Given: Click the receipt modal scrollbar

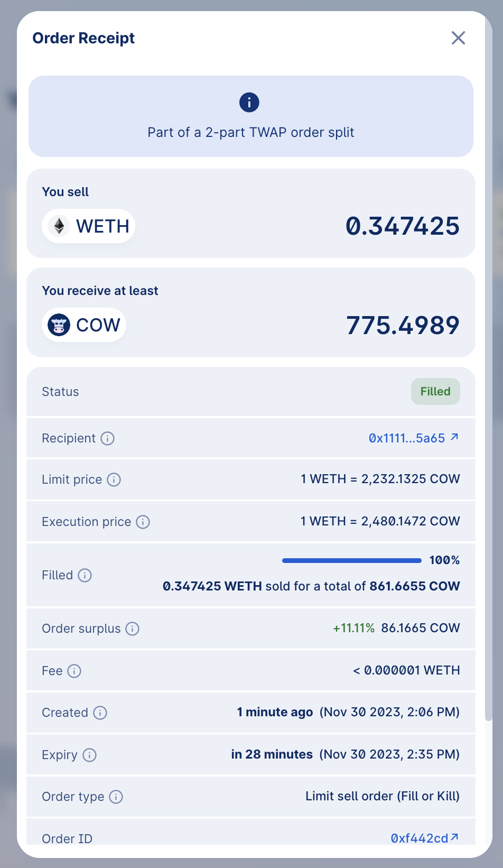Looking at the screenshot, I should 489,370.
